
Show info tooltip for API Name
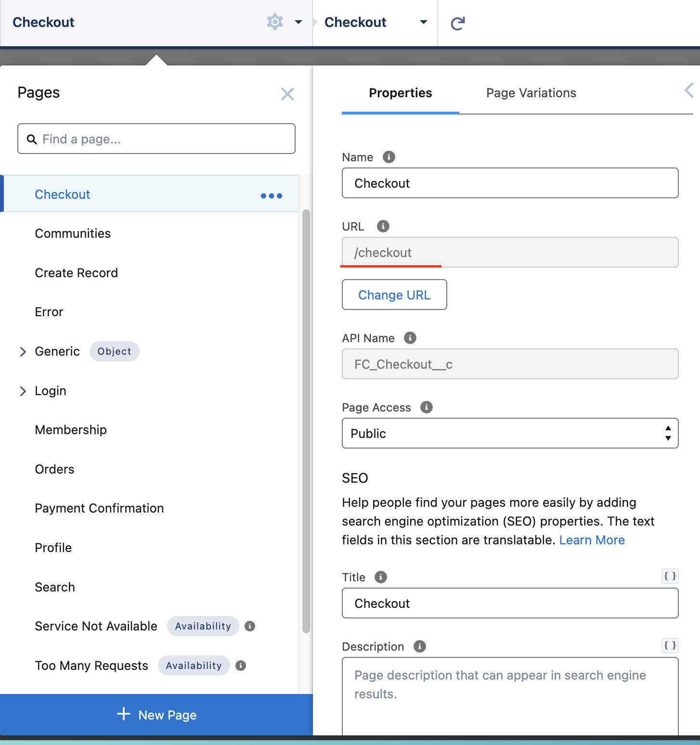tap(410, 338)
